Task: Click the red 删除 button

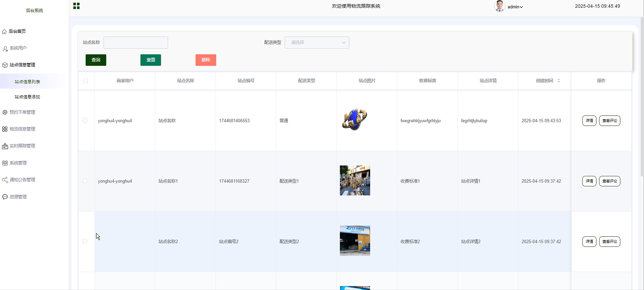Action: 206,60
